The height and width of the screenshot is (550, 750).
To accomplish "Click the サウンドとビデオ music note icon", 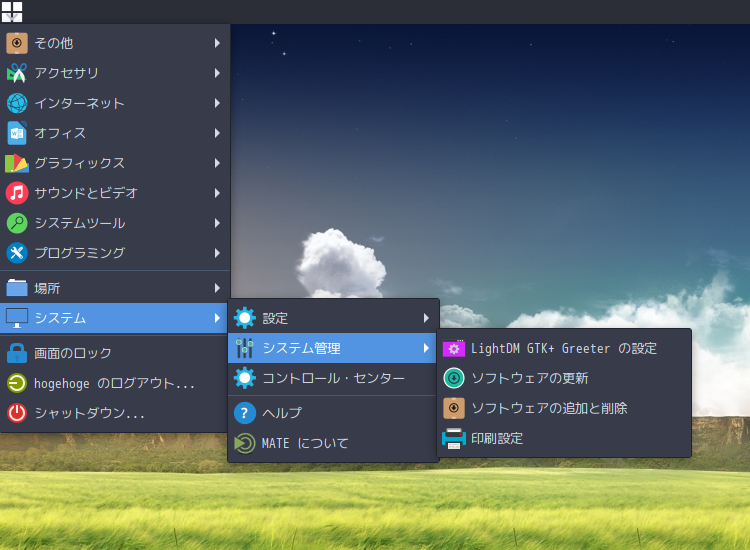I will coord(17,193).
